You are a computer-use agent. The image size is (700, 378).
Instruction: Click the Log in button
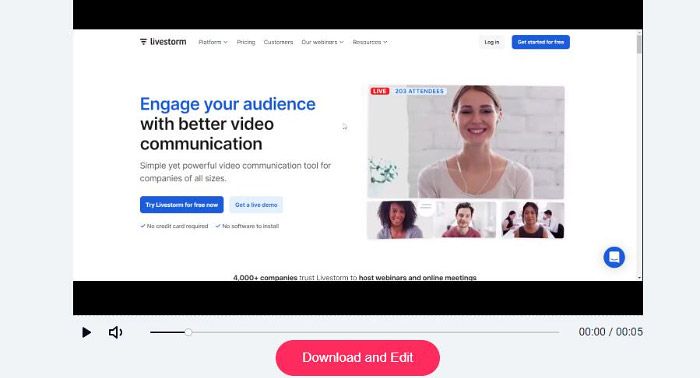(x=492, y=42)
